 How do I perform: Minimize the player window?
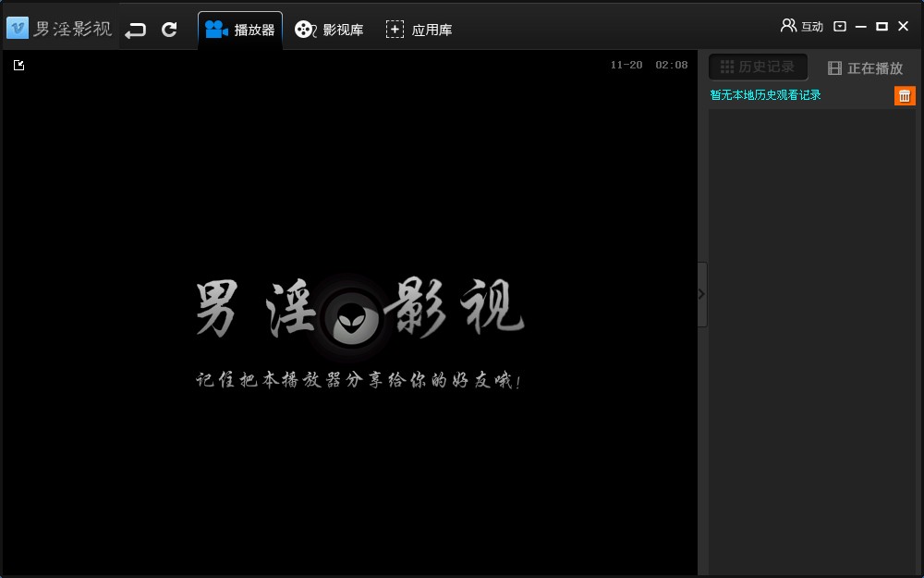[x=861, y=26]
